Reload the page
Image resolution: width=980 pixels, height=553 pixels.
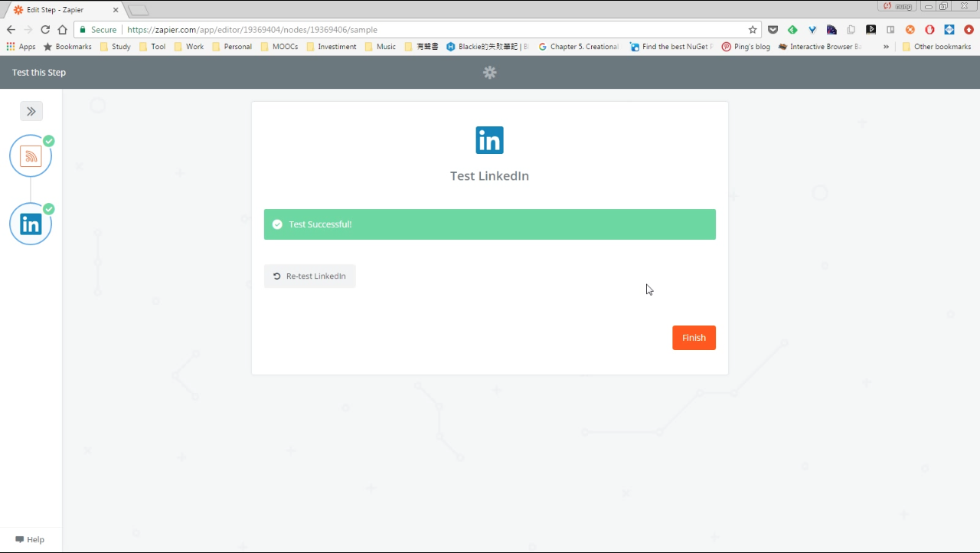45,30
